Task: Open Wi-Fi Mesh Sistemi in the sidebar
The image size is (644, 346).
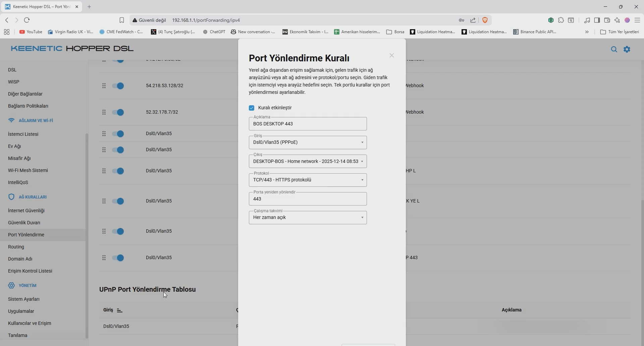Action: click(x=28, y=170)
